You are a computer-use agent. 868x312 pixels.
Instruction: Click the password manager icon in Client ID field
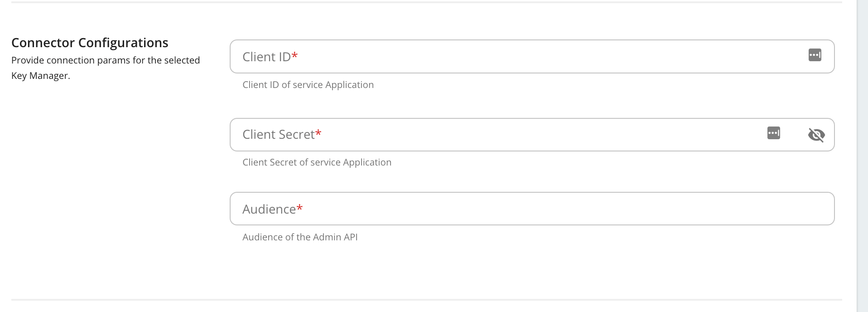(x=815, y=55)
